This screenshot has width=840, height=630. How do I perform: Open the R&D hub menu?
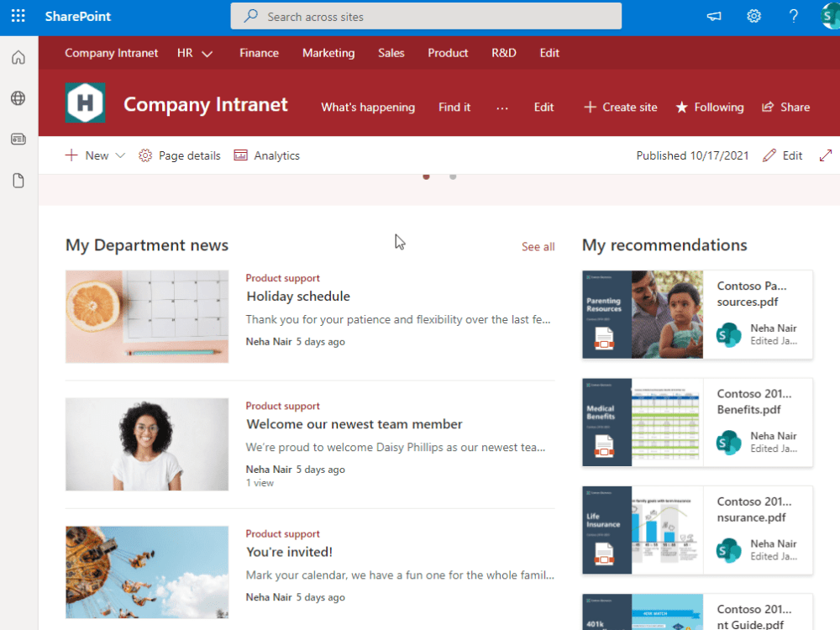(503, 53)
